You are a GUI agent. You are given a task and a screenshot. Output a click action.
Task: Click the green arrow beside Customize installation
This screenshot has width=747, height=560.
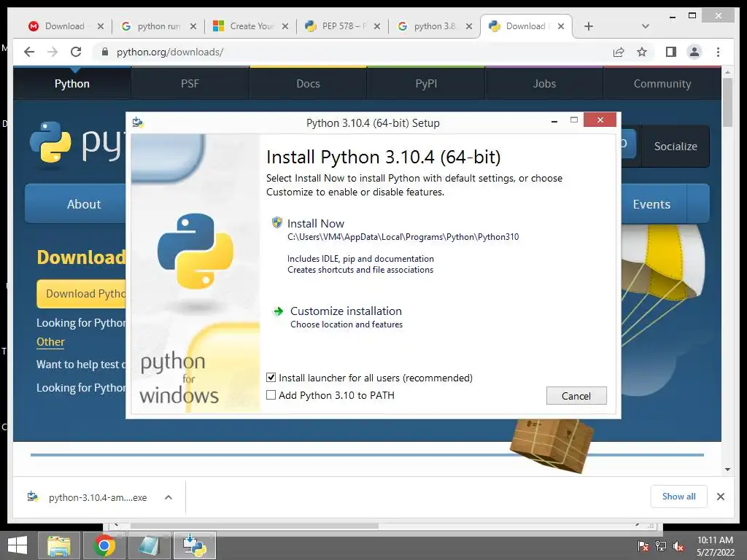coord(278,311)
